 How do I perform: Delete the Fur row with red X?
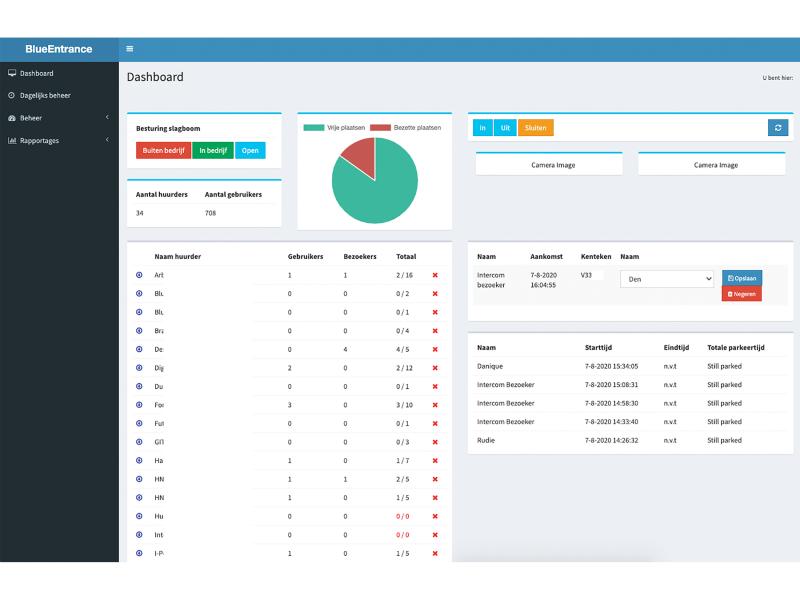coord(435,423)
